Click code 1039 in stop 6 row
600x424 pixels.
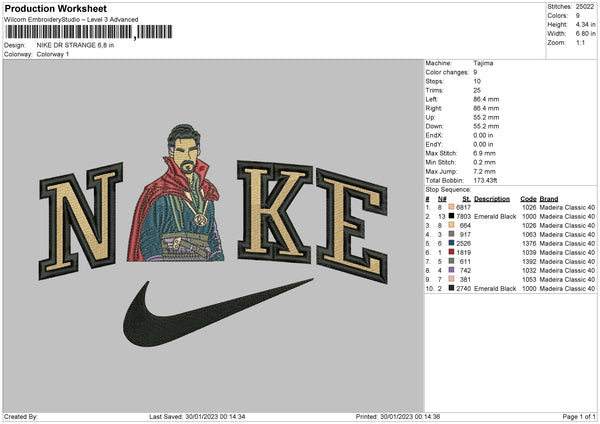[x=529, y=252]
